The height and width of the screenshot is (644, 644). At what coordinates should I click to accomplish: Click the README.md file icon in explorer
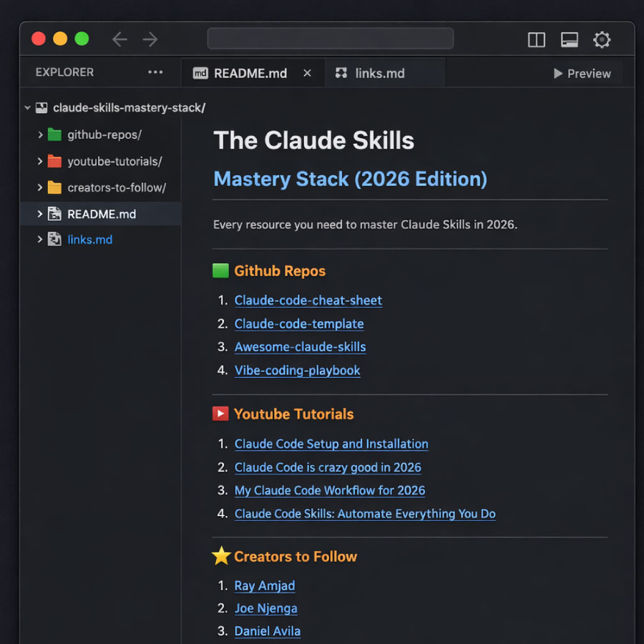point(54,214)
